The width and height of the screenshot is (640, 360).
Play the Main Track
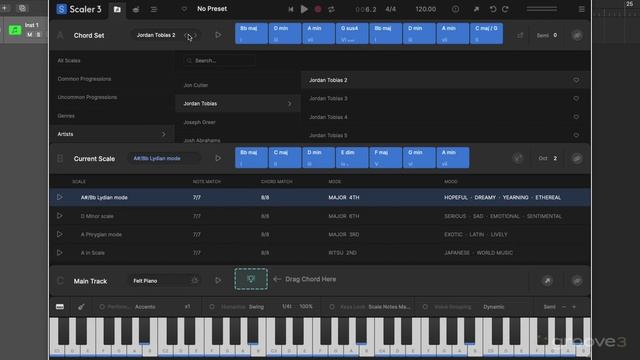click(x=218, y=281)
